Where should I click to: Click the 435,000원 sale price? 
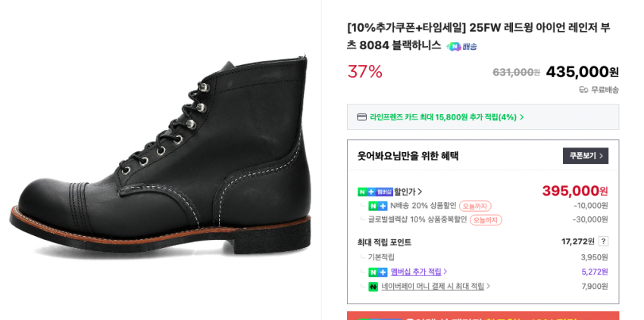coord(582,72)
